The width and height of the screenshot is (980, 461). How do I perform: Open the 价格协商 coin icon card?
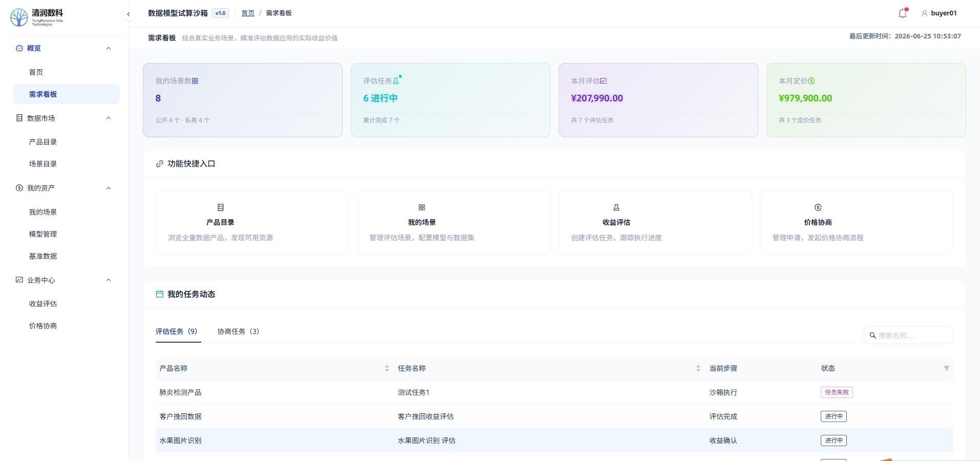pos(818,207)
